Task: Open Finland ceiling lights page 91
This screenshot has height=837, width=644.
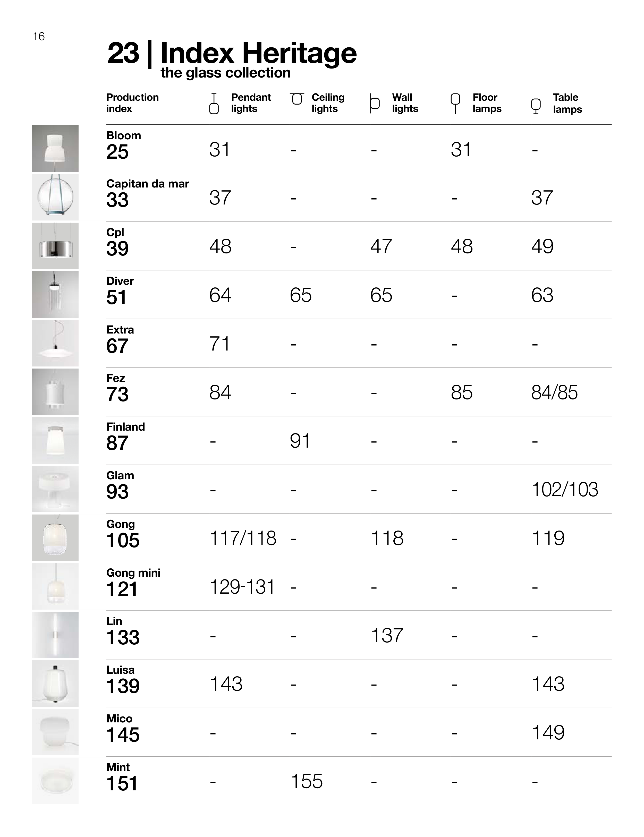Action: pos(300,441)
